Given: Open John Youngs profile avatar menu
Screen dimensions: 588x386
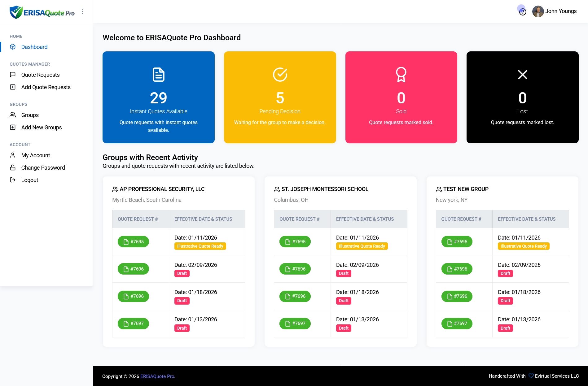Looking at the screenshot, I should [538, 11].
